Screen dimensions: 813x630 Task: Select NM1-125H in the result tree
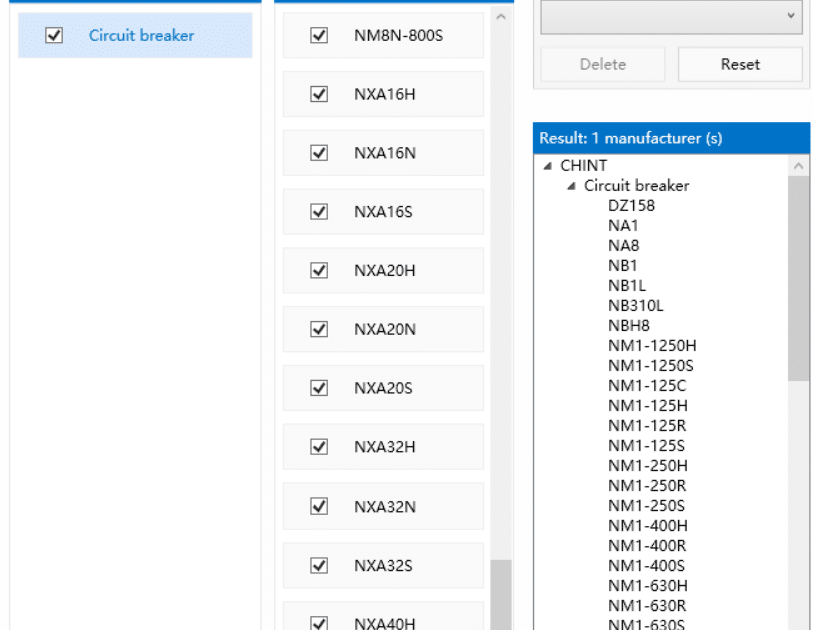(x=648, y=405)
